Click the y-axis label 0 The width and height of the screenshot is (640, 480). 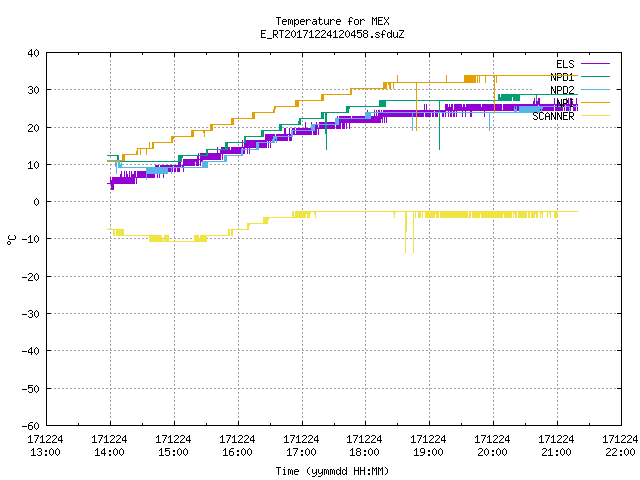37,202
